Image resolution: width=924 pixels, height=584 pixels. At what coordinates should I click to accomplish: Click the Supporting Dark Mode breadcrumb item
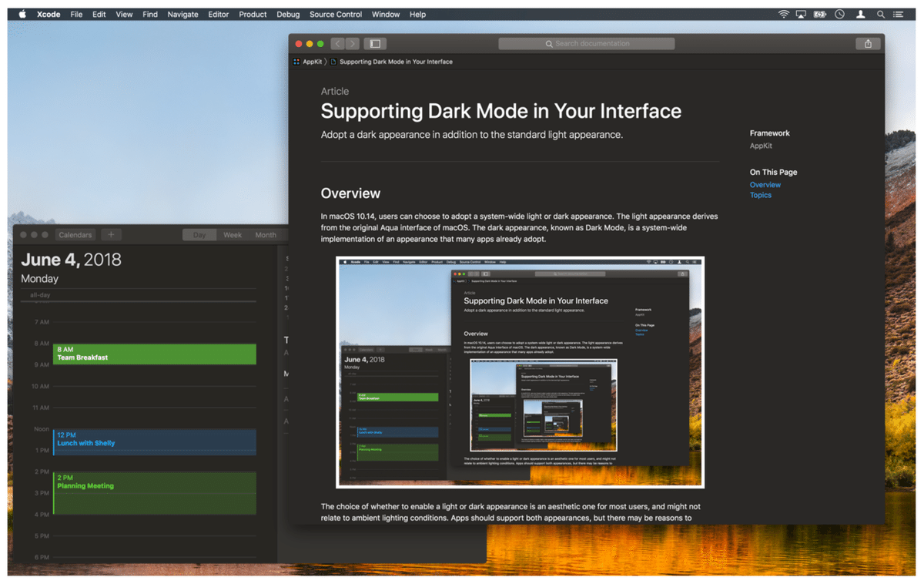(x=396, y=62)
